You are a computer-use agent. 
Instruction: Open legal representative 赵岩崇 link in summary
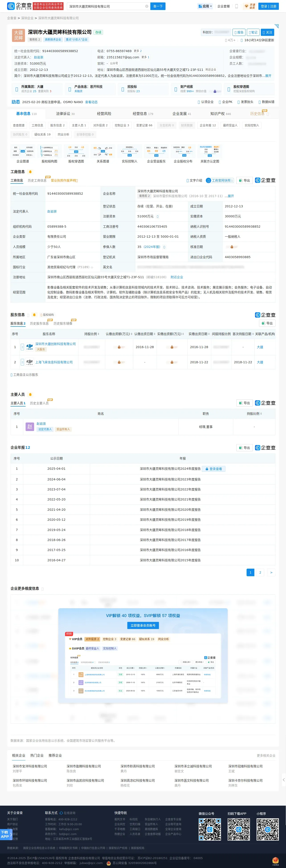(38, 57)
